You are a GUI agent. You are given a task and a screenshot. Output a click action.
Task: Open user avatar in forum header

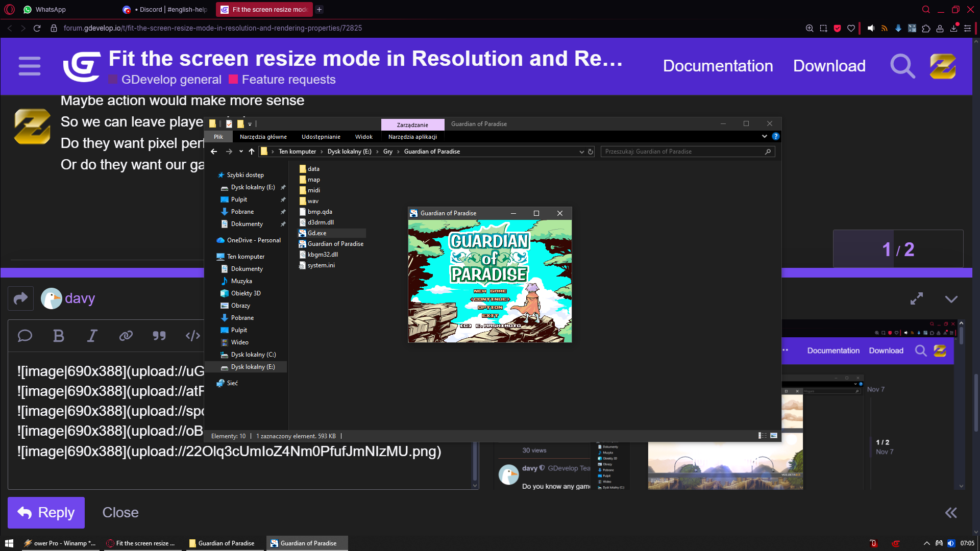click(943, 66)
